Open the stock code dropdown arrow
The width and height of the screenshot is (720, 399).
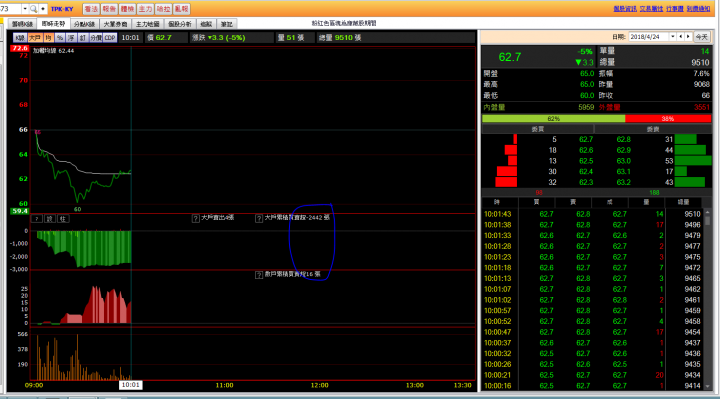[25, 9]
